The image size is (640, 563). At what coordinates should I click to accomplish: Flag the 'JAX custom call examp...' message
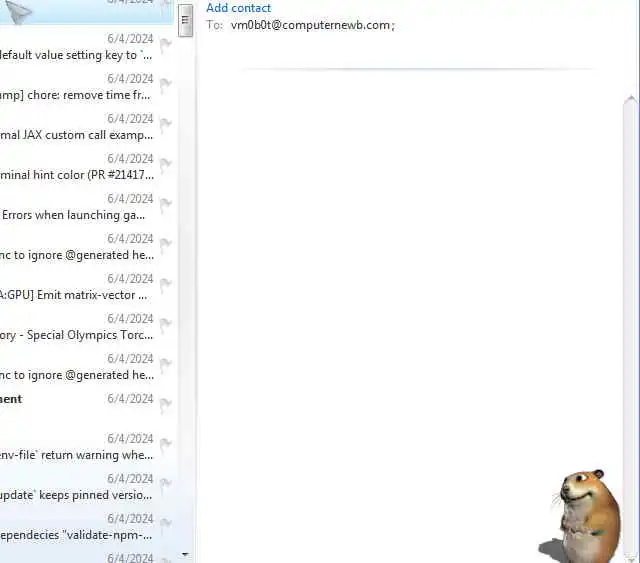165,124
